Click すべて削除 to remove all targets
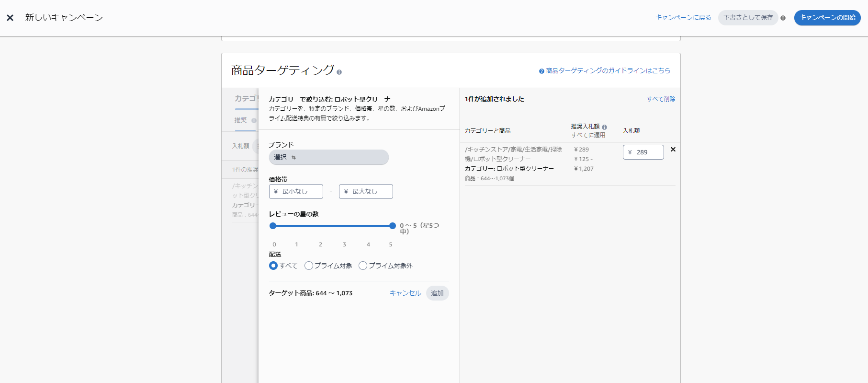Screen dimensions: 868x383 (661, 99)
